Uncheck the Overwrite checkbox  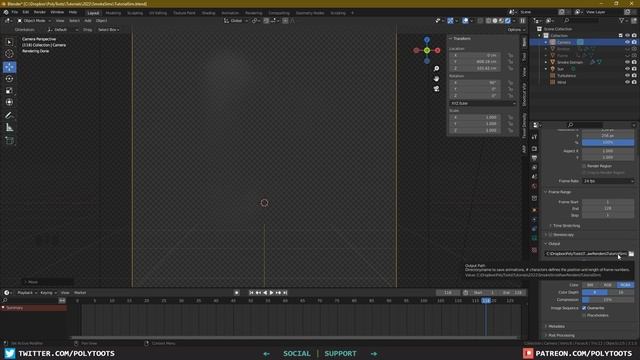(584, 308)
